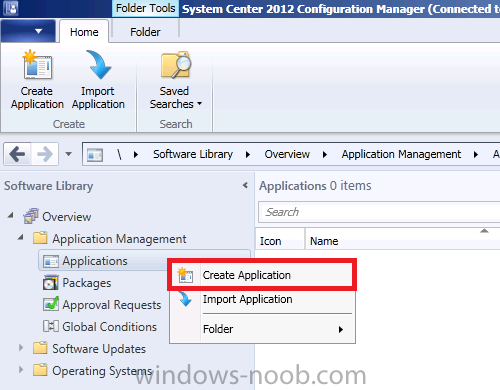The image size is (500, 390).
Task: Select Global Conditions node
Action: [109, 327]
